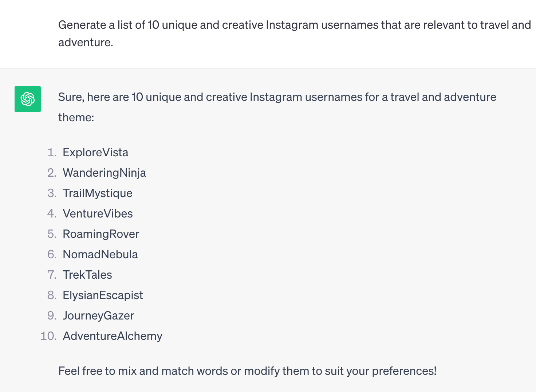Viewport: 536px width, 392px height.
Task: Click the list number 8 marker
Action: pos(52,295)
